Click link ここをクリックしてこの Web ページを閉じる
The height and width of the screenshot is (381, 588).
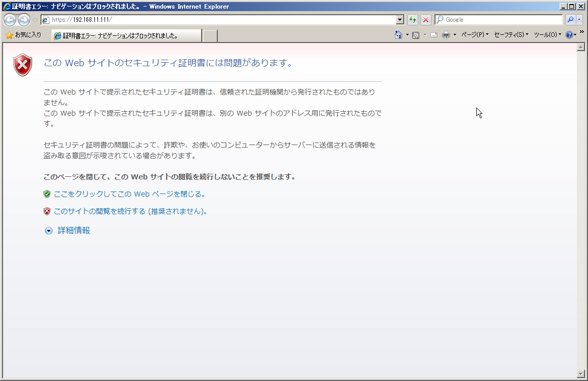(x=129, y=194)
